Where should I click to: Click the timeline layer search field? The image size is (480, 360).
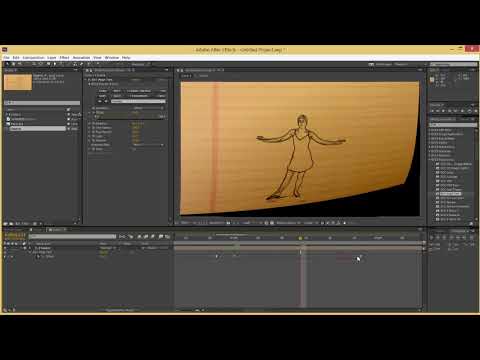(72, 237)
